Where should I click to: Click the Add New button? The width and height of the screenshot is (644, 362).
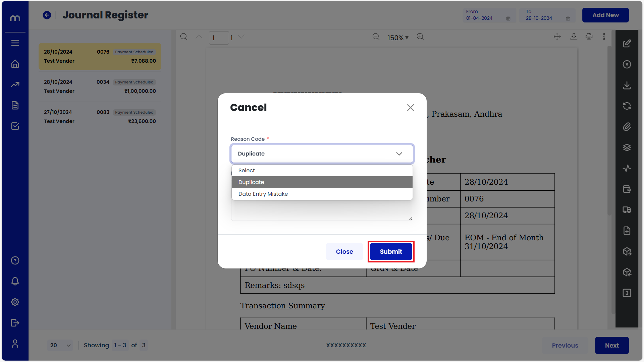(x=605, y=15)
